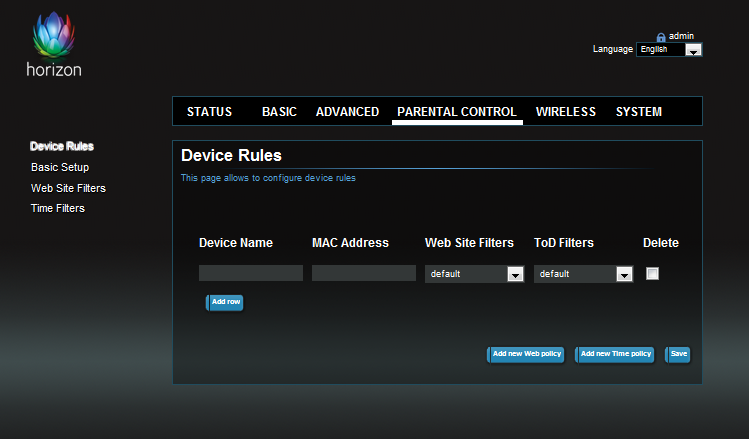749x439 pixels.
Task: Click the 'Web Site Filters' column header
Action: click(469, 243)
